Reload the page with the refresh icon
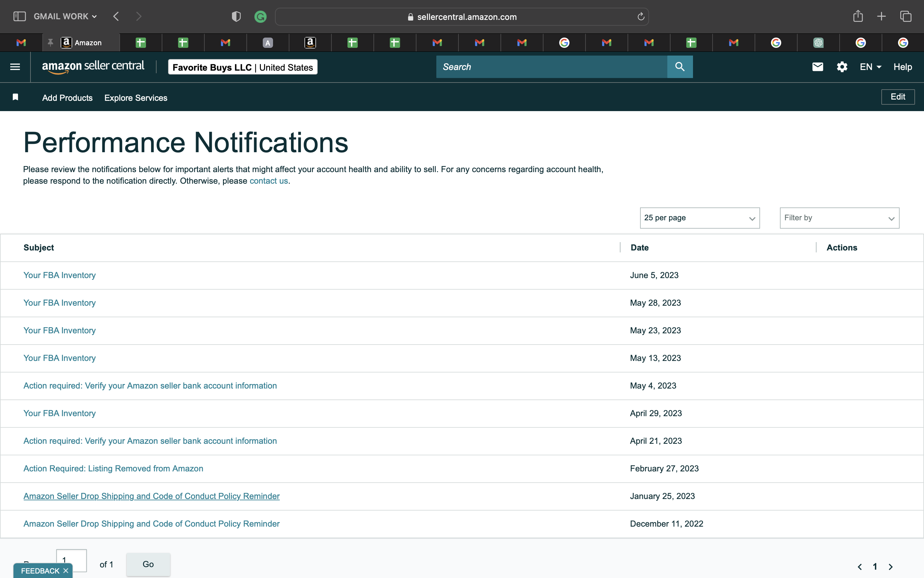The image size is (924, 578). 641,16
